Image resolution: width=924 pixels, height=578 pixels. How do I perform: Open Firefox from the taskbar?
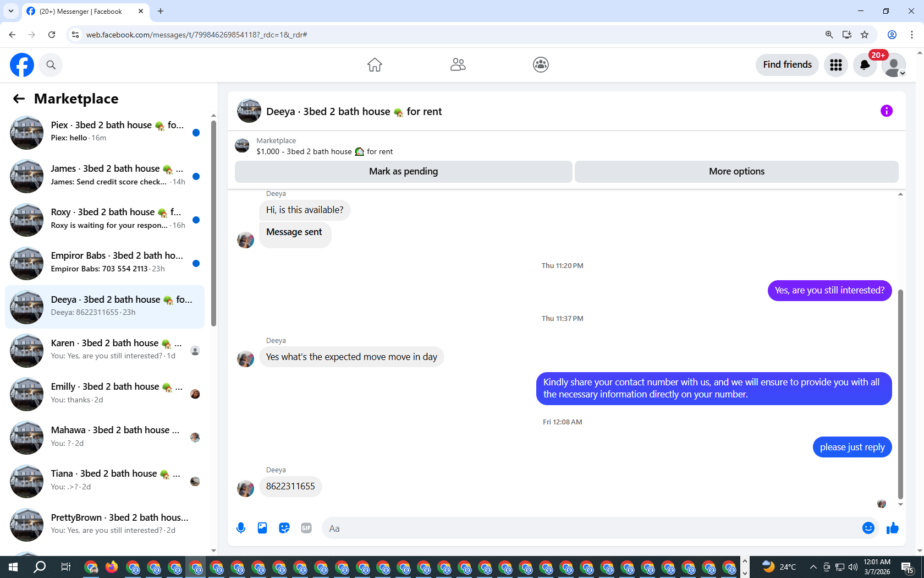pyautogui.click(x=112, y=567)
